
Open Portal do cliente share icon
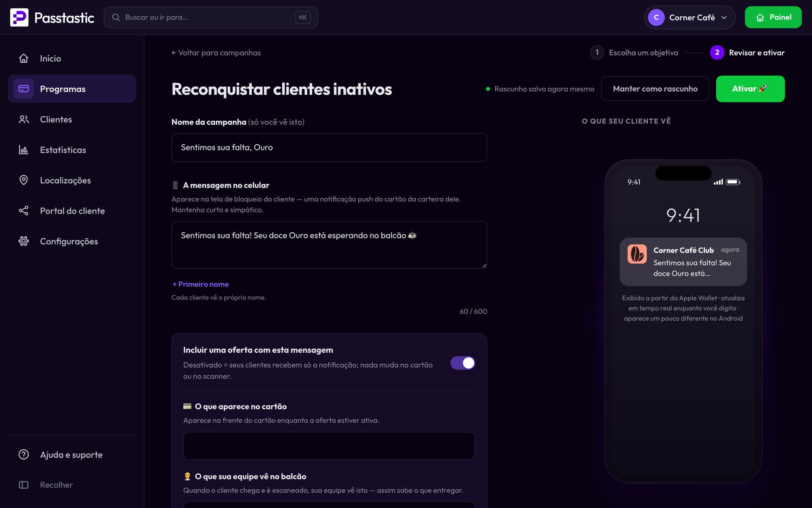coord(24,211)
